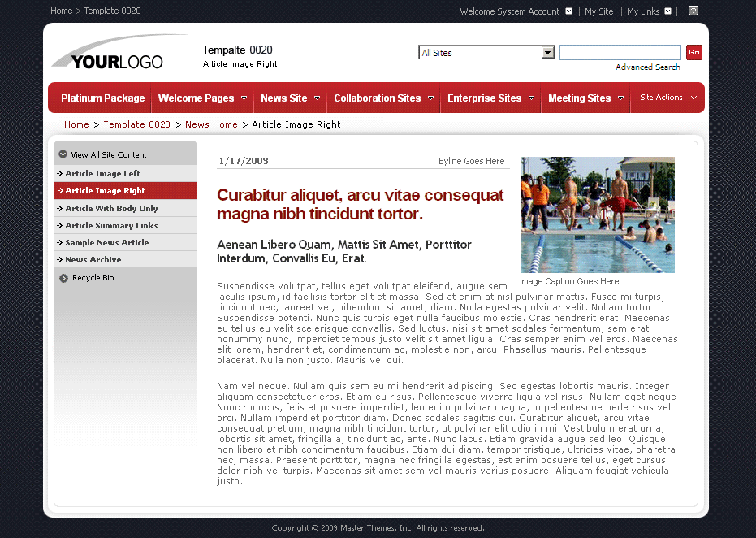This screenshot has height=538, width=756.
Task: Open the All Sites search scope dropdown
Action: click(547, 53)
